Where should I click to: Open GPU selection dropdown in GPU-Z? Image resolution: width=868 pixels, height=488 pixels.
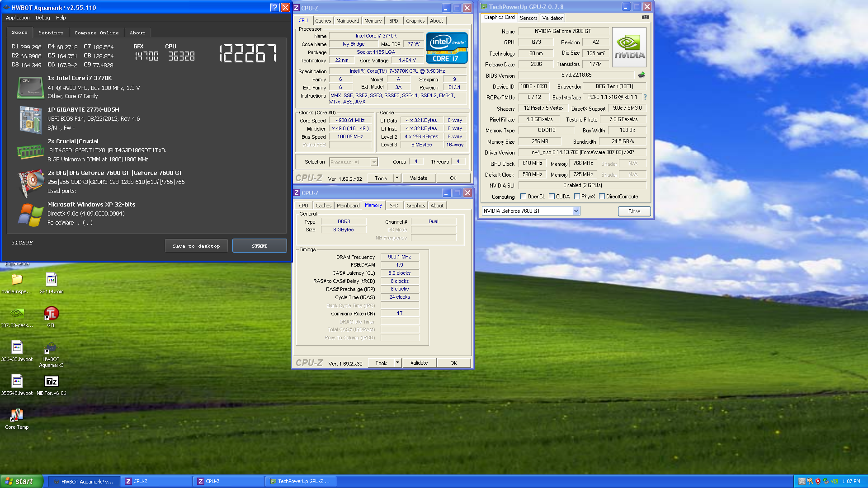point(576,211)
